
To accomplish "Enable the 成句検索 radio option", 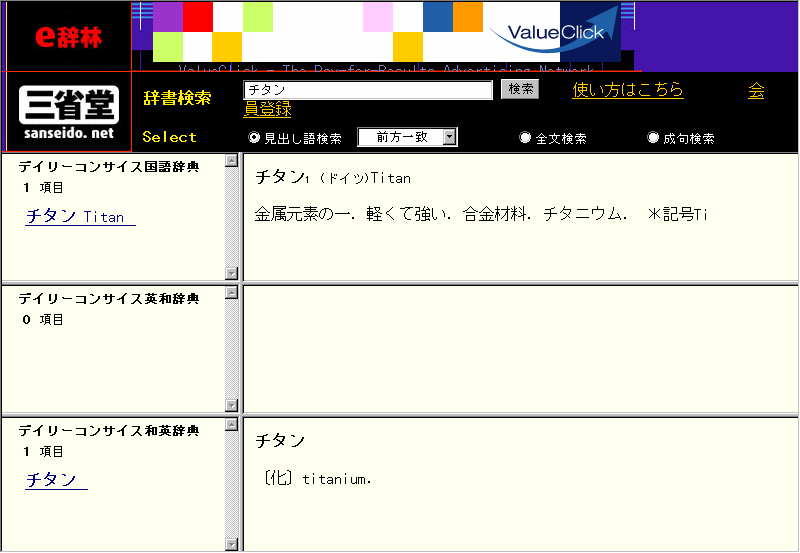I will click(654, 138).
